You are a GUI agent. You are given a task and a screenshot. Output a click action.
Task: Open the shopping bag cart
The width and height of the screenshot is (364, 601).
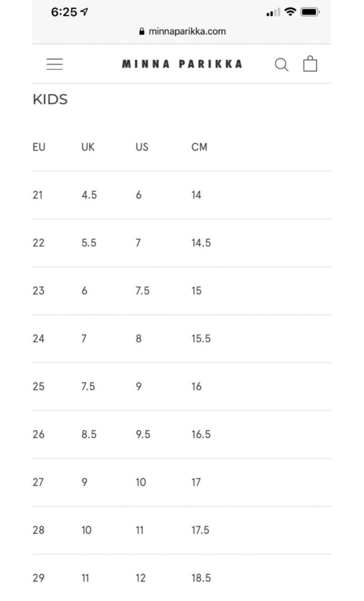[x=310, y=64]
